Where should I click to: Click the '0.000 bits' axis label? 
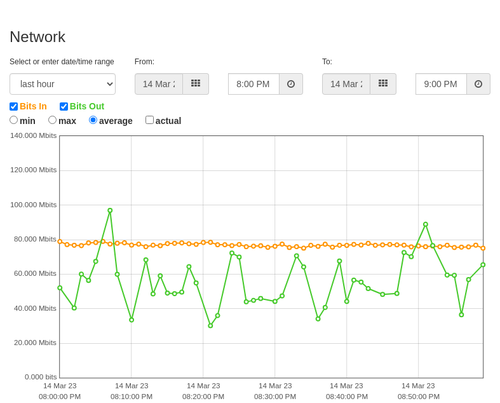[41, 377]
